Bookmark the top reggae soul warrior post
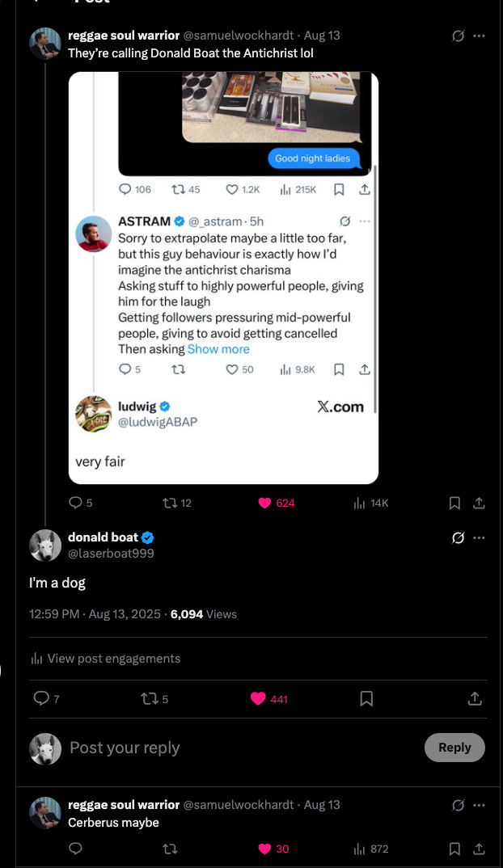This screenshot has height=868, width=503. pos(454,503)
